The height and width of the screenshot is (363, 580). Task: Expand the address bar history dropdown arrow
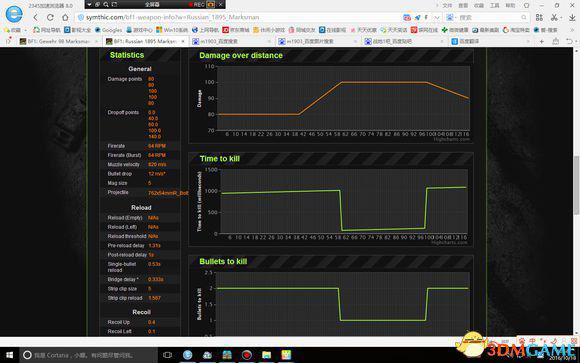[437, 17]
